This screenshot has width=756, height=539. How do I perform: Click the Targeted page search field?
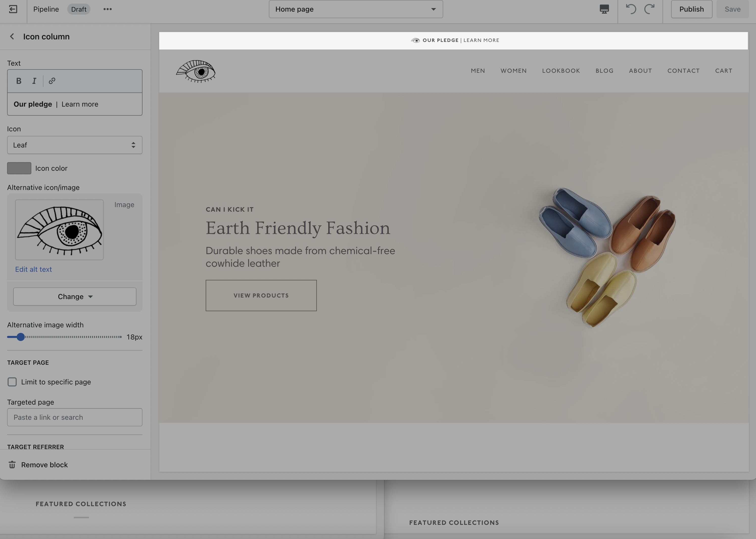pyautogui.click(x=75, y=417)
